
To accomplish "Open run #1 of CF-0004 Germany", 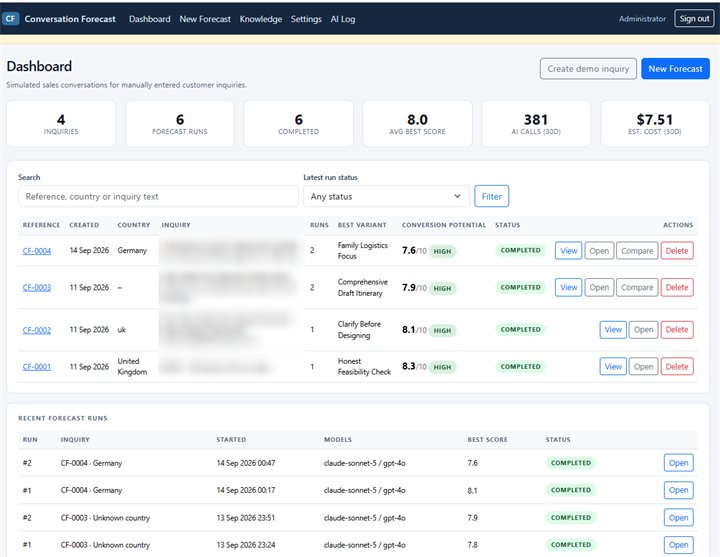I will coord(678,490).
